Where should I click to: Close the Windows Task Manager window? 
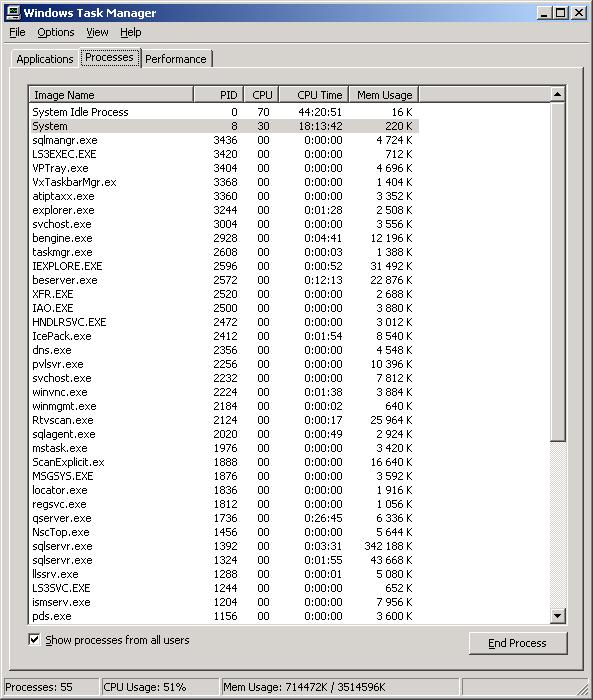pyautogui.click(x=579, y=12)
